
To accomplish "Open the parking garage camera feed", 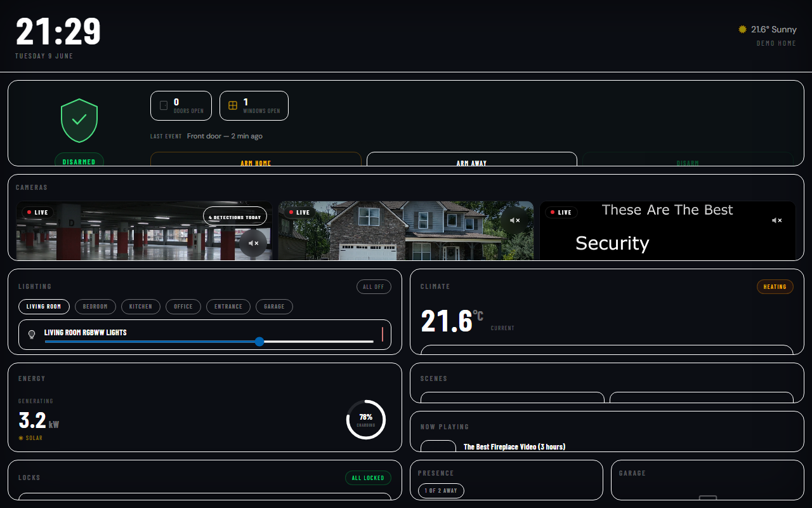I will point(144,231).
